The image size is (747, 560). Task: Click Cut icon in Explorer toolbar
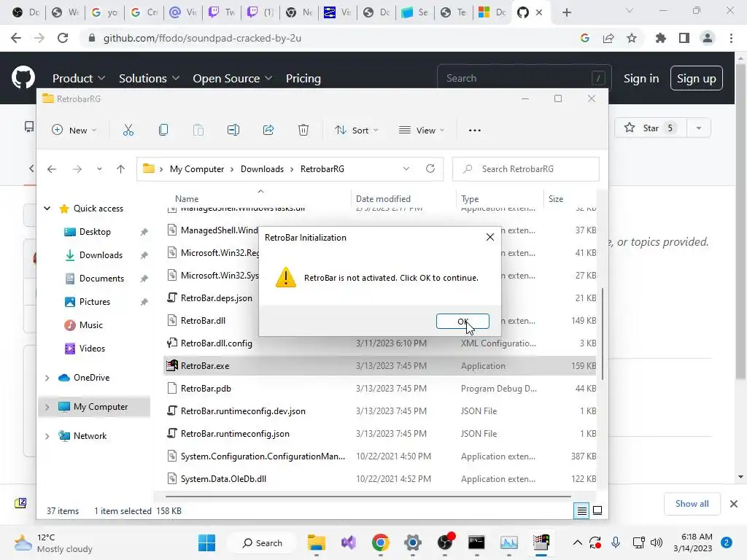coord(128,130)
